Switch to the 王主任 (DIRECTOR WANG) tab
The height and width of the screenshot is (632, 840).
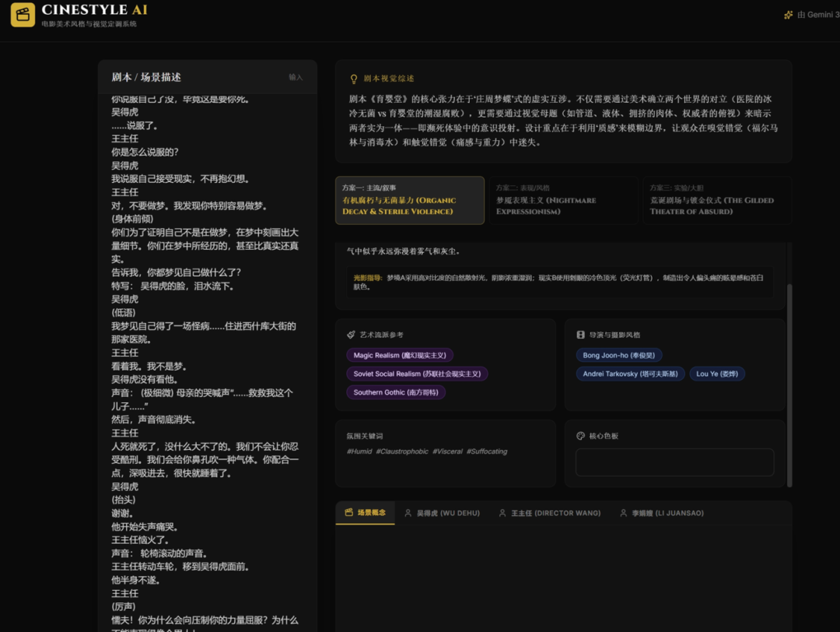pos(550,513)
